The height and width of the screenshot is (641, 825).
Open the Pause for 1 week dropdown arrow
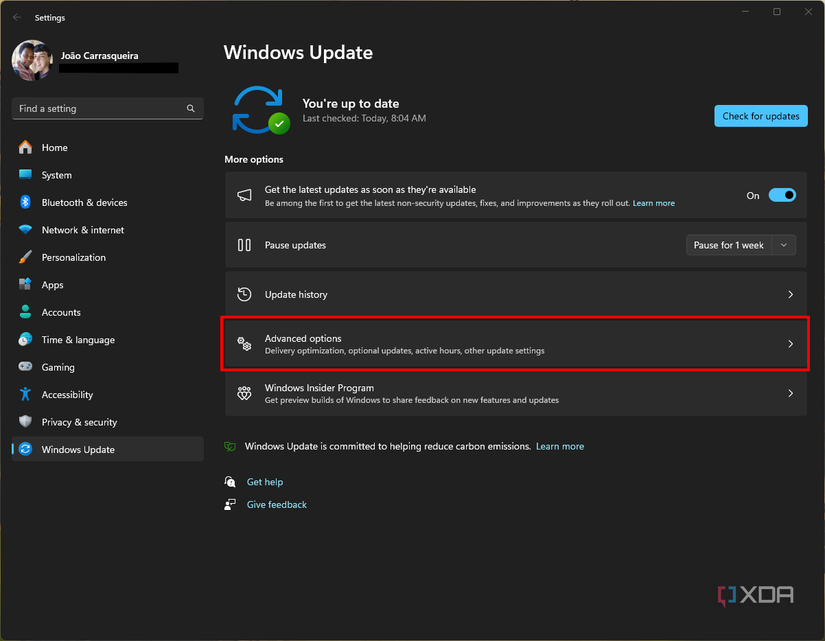pos(784,245)
